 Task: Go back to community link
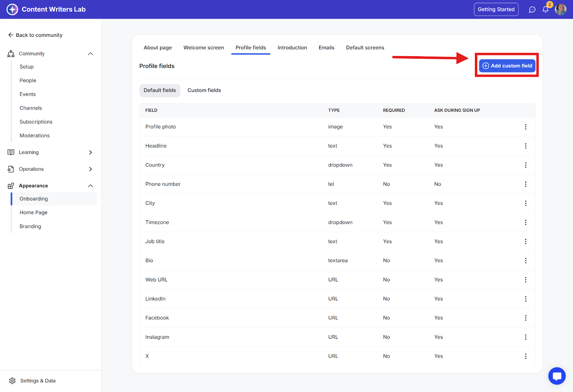point(35,35)
